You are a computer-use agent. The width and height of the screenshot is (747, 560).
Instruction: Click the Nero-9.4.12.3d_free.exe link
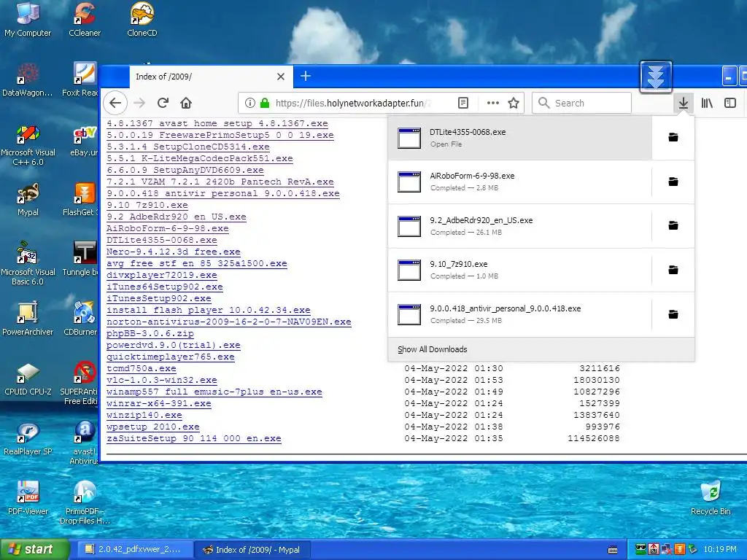[x=174, y=252]
